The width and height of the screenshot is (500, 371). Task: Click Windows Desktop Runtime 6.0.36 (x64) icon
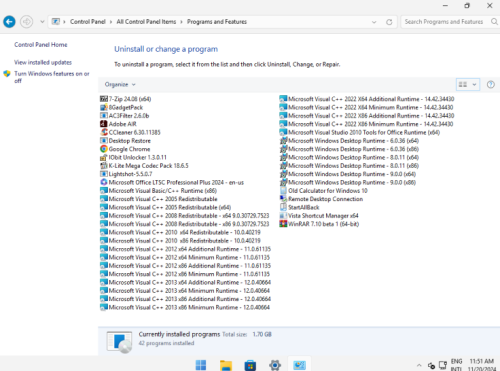pos(283,141)
